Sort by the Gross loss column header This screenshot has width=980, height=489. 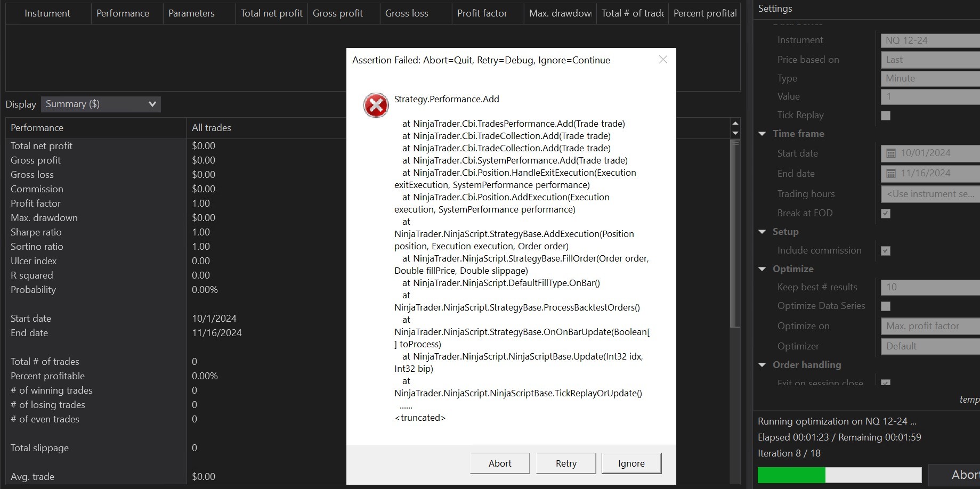point(416,13)
